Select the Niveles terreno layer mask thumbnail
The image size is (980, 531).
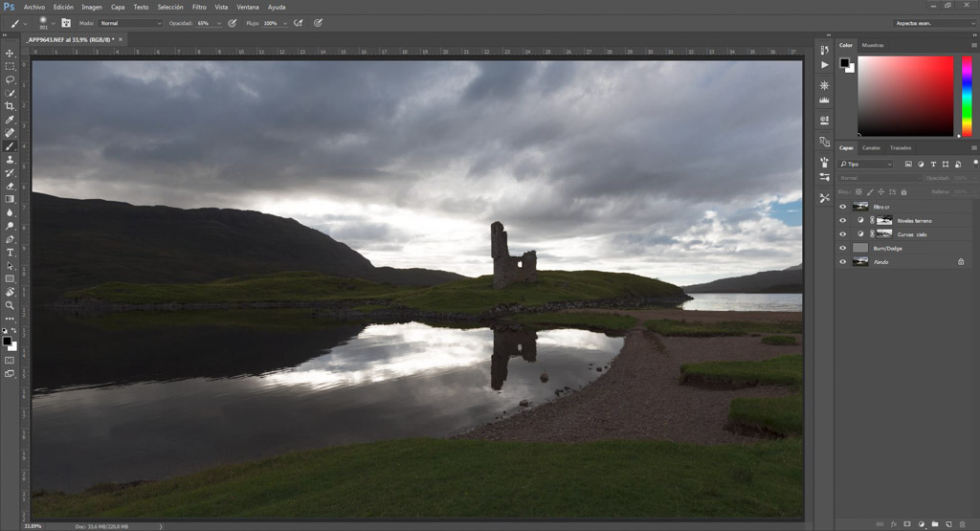pyautogui.click(x=884, y=220)
